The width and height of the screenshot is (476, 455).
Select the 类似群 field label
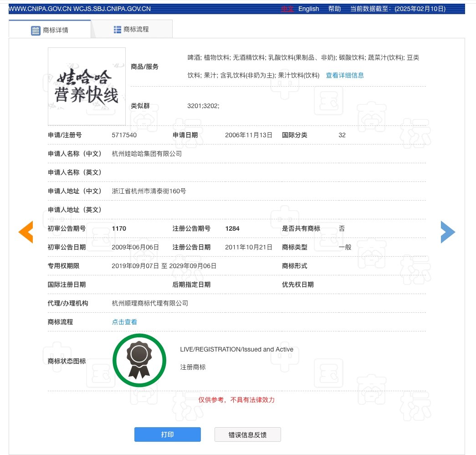click(140, 106)
